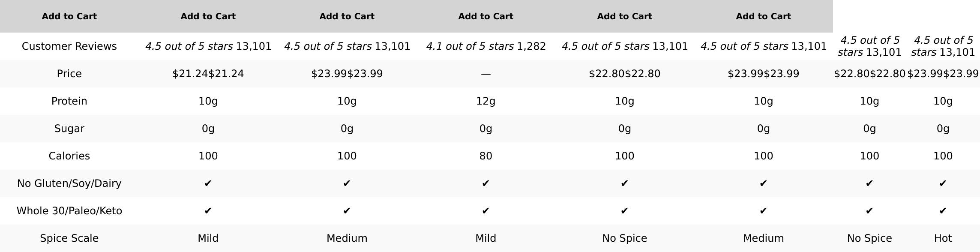Click Add to Cart for the 12g protein product

[486, 16]
